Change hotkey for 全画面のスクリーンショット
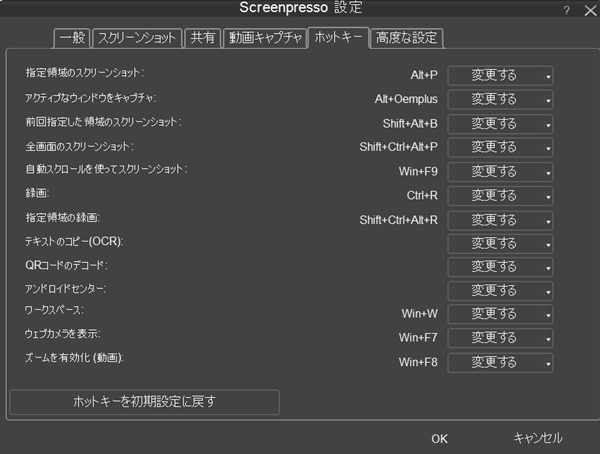The width and height of the screenshot is (600, 454). click(500, 147)
